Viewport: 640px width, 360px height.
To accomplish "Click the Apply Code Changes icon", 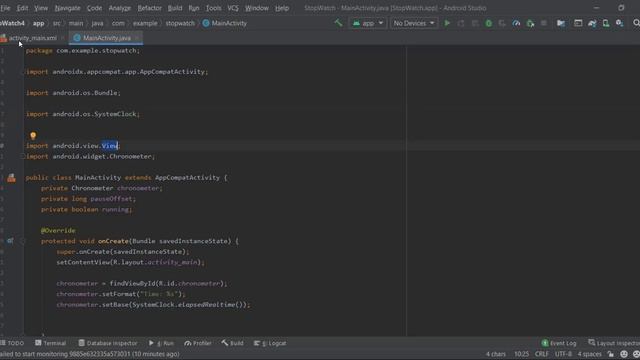I will click(475, 23).
